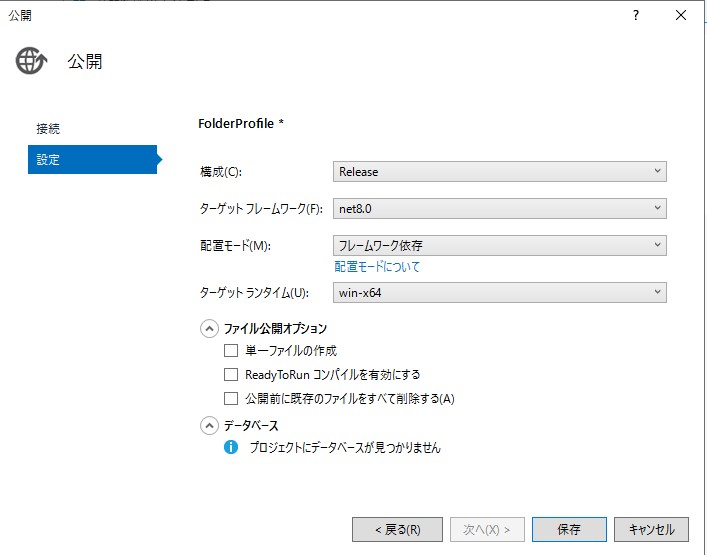Toggle ReadyToRun コンパイルを有効にする checkbox
This screenshot has width=707, height=555.
point(231,374)
